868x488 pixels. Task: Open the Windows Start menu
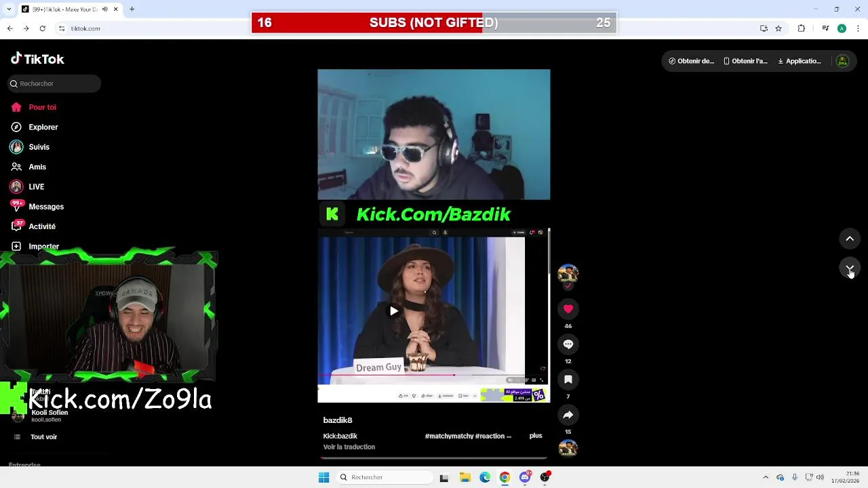[x=324, y=477]
